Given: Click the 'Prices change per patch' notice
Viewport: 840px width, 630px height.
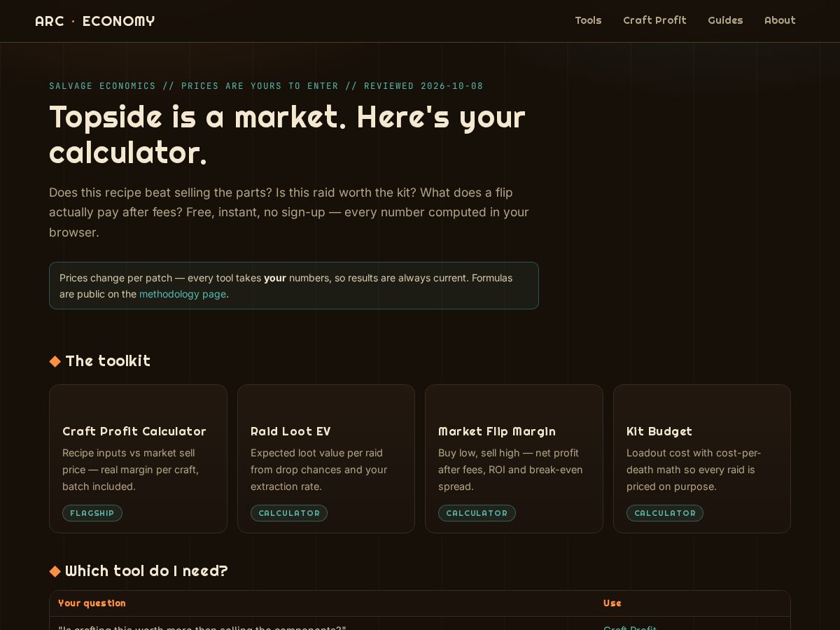Looking at the screenshot, I should pos(294,286).
